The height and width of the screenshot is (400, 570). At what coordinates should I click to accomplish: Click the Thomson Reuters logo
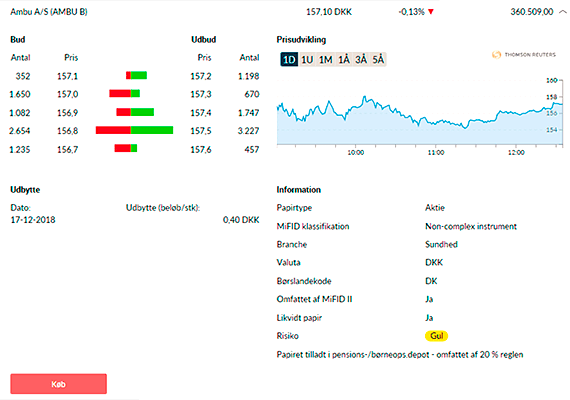524,55
